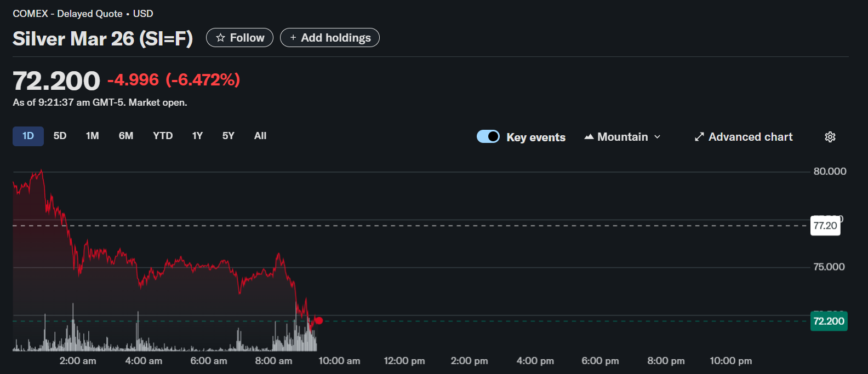Show the All time range
The height and width of the screenshot is (374, 868).
pyautogui.click(x=260, y=136)
